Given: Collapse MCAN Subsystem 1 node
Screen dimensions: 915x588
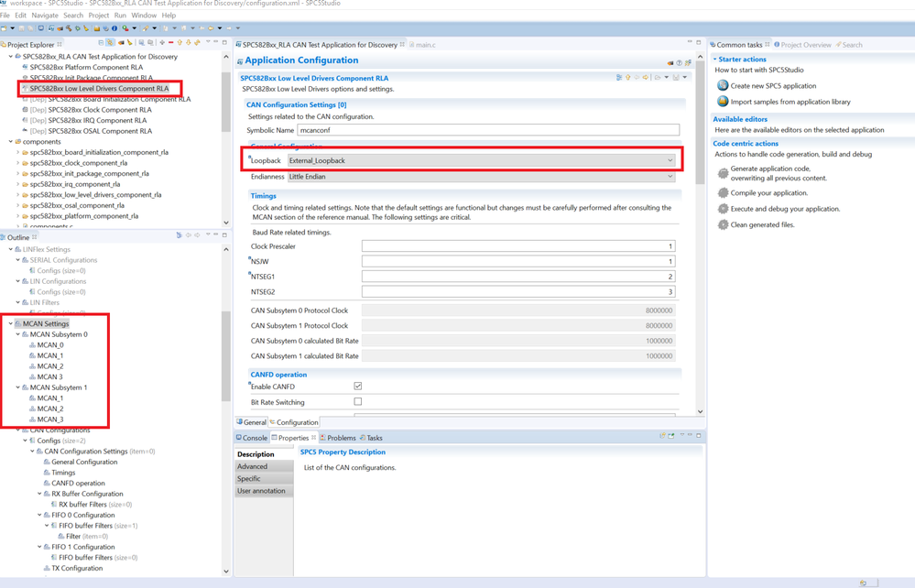Looking at the screenshot, I should tap(17, 387).
